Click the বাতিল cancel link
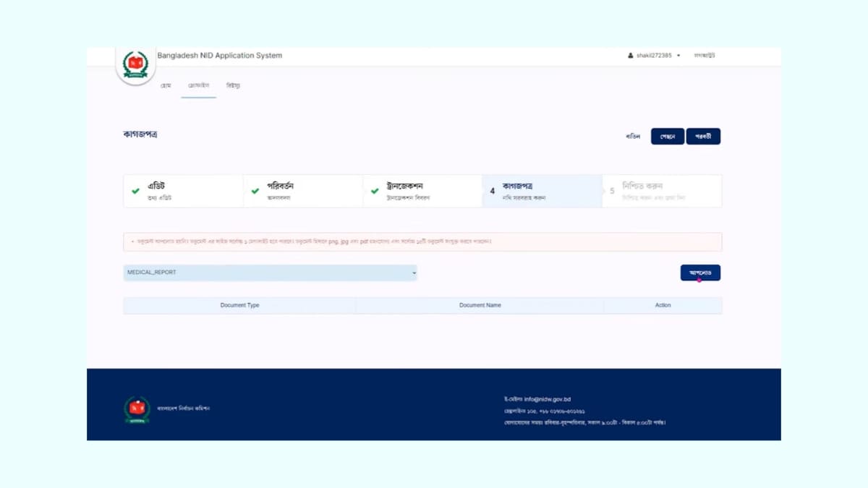The width and height of the screenshot is (868, 488). click(633, 137)
